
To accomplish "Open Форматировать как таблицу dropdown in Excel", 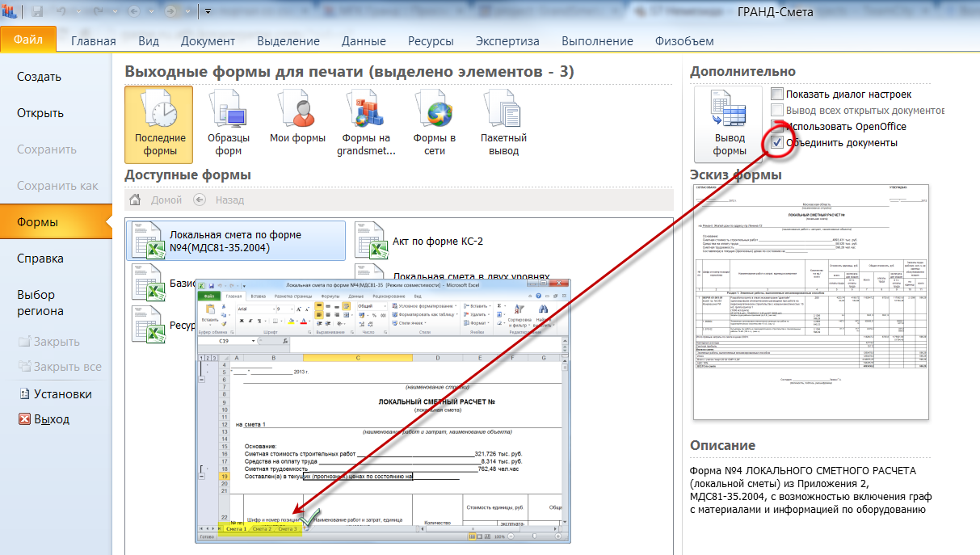I will [x=427, y=314].
